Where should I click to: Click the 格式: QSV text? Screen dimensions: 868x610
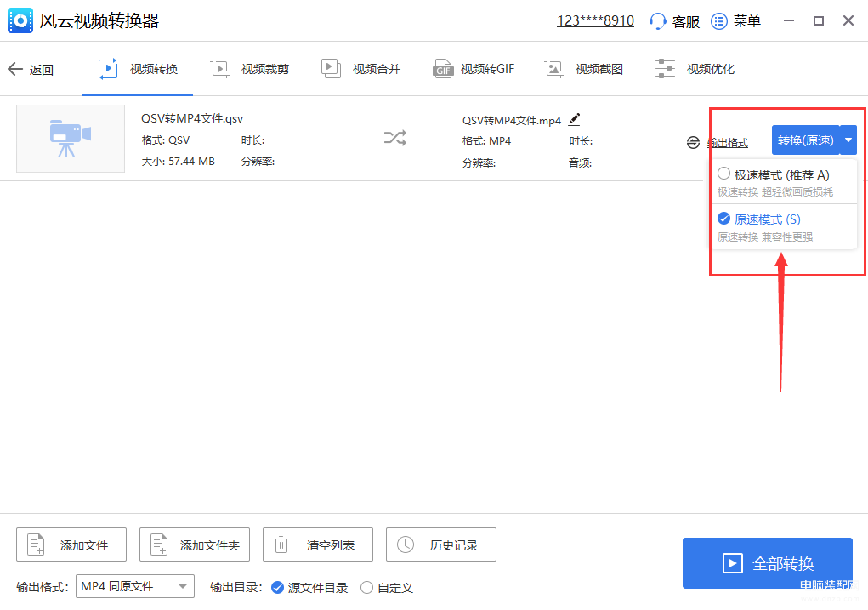[x=166, y=140]
